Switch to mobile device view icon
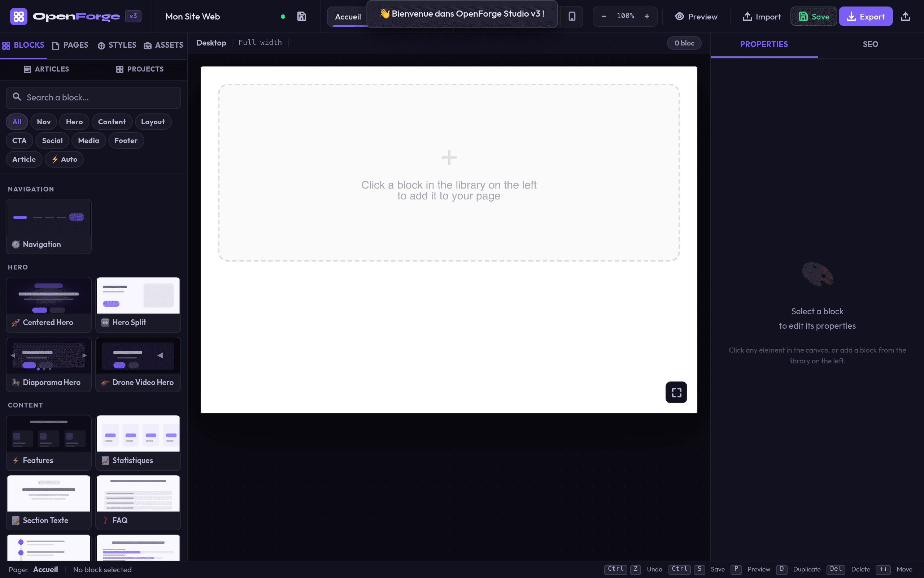 [572, 17]
